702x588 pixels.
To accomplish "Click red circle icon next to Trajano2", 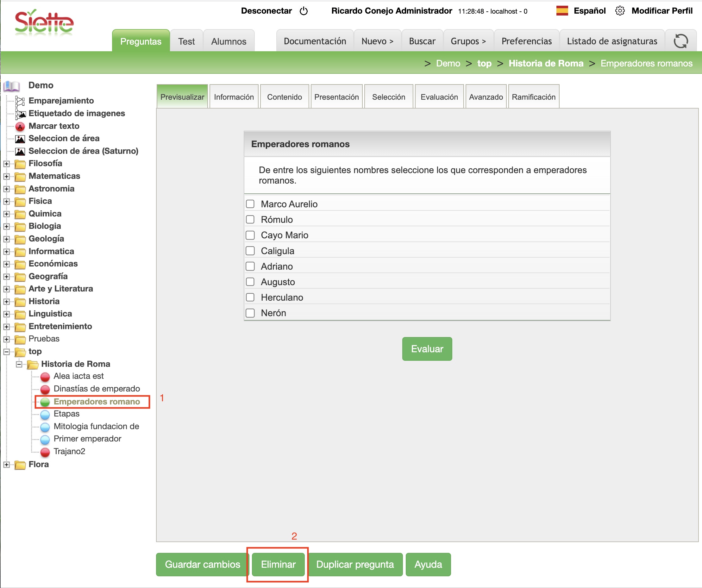I will 45,452.
